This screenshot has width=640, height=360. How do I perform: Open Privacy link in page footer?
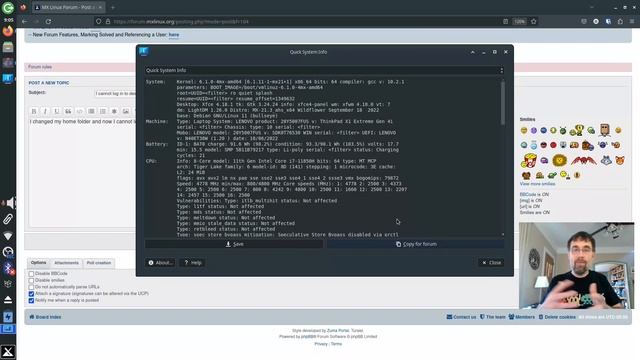coord(321,344)
